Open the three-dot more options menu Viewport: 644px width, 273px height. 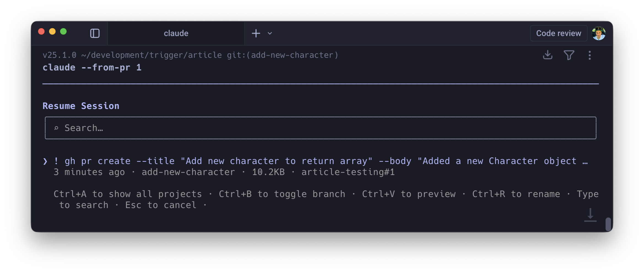pos(589,55)
